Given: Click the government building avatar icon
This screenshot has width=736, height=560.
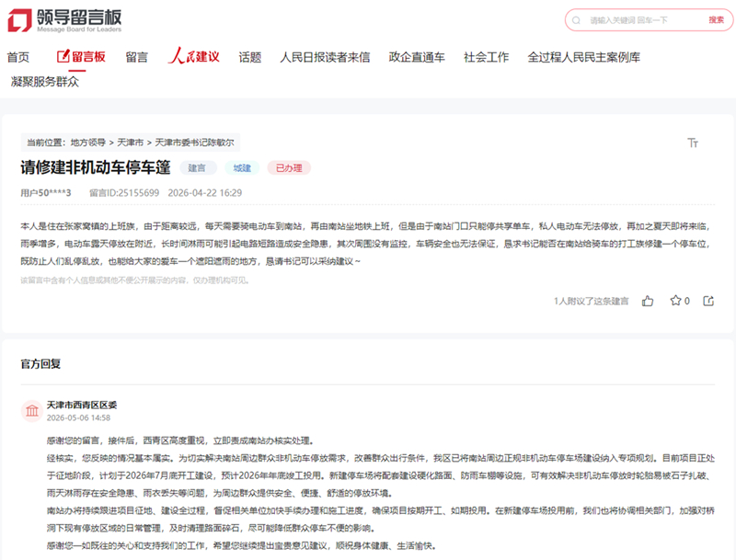Looking at the screenshot, I should tap(32, 411).
